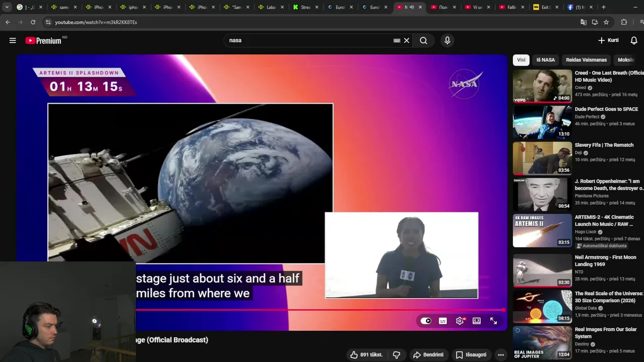Enter fullscreen mode in player
The width and height of the screenshot is (644, 362).
point(494,321)
